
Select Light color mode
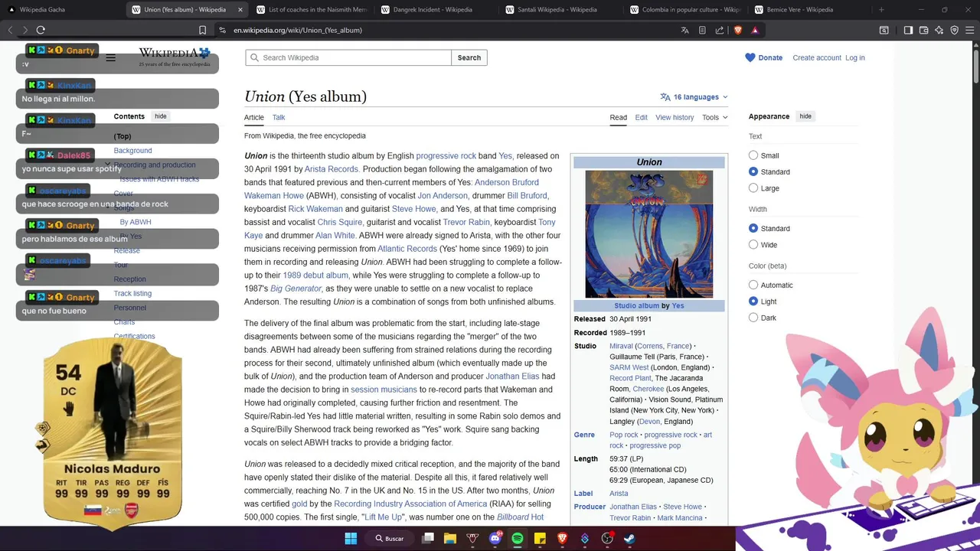pos(753,302)
